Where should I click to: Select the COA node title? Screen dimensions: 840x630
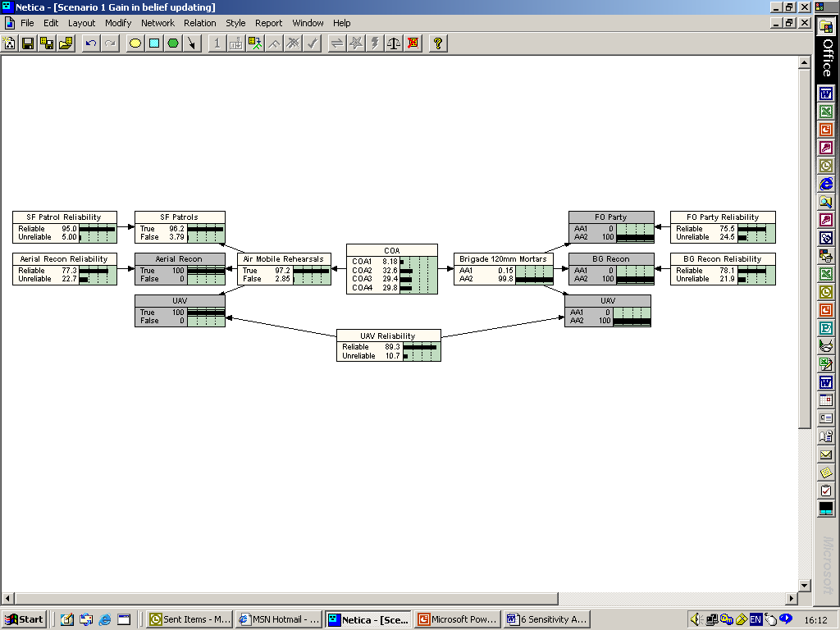point(391,251)
